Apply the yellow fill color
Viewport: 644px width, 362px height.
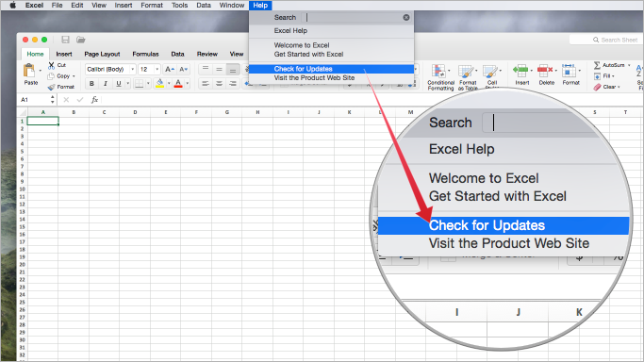tap(159, 84)
